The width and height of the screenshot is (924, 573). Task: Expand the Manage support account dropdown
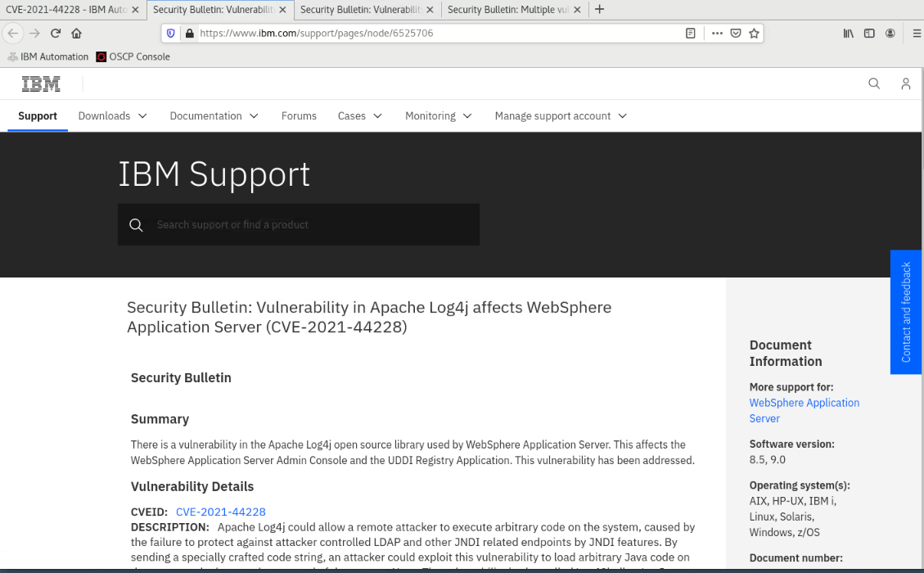point(561,116)
